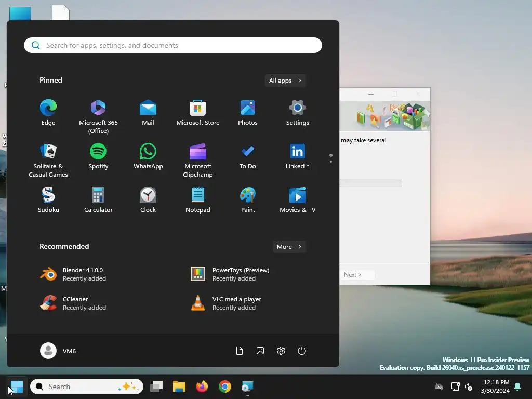Launch Sudoku
Image resolution: width=532 pixels, height=399 pixels.
[x=48, y=200]
